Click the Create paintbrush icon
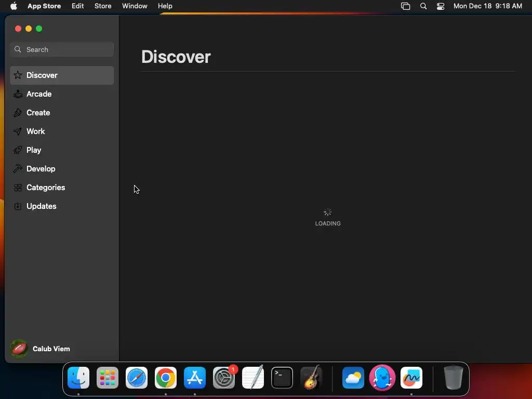The image size is (532, 399). pos(18,113)
